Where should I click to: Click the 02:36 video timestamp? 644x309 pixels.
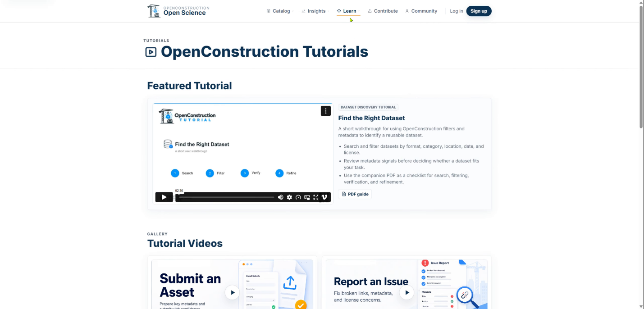coord(179,191)
